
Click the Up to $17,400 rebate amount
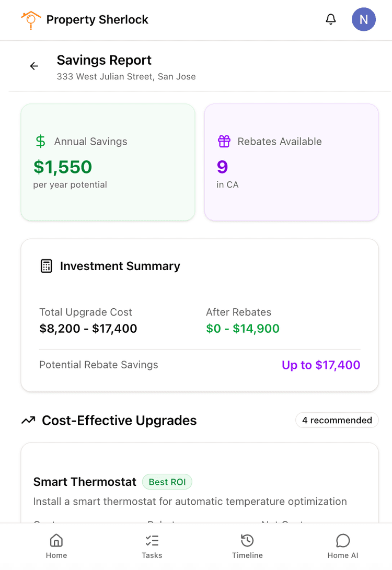[321, 365]
